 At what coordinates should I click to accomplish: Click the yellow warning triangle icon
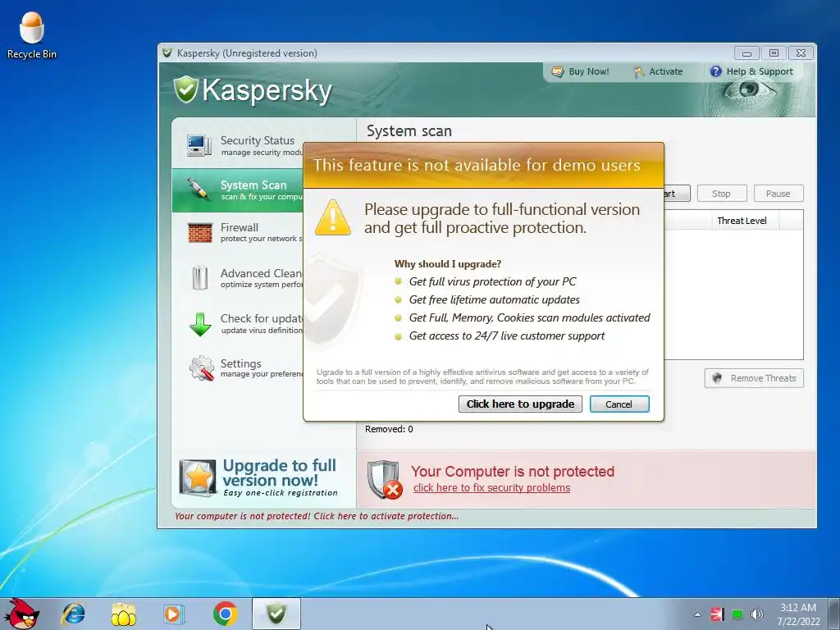[333, 217]
